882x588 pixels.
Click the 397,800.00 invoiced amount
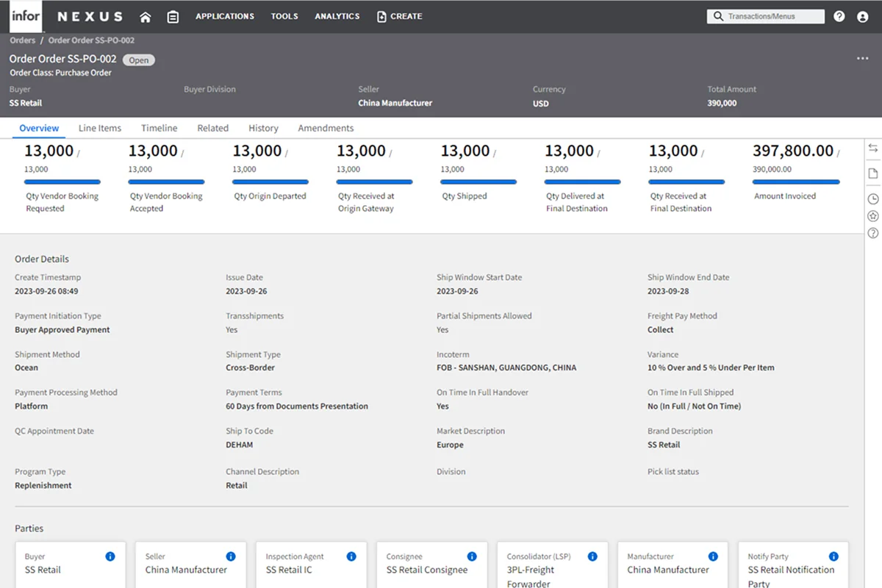click(x=793, y=151)
